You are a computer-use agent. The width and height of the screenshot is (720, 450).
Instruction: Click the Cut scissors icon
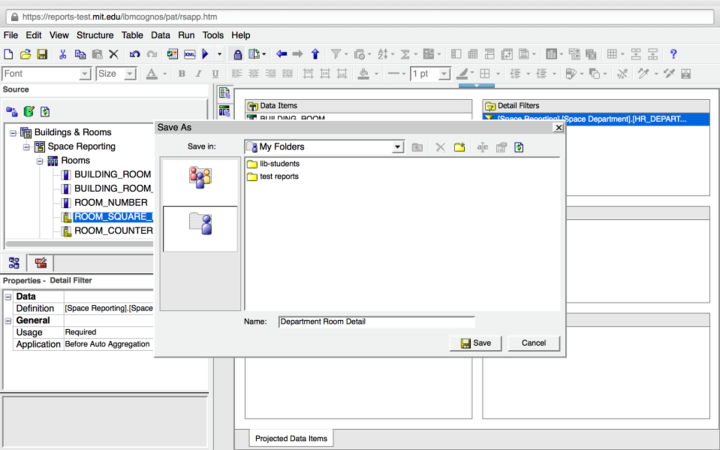click(62, 54)
